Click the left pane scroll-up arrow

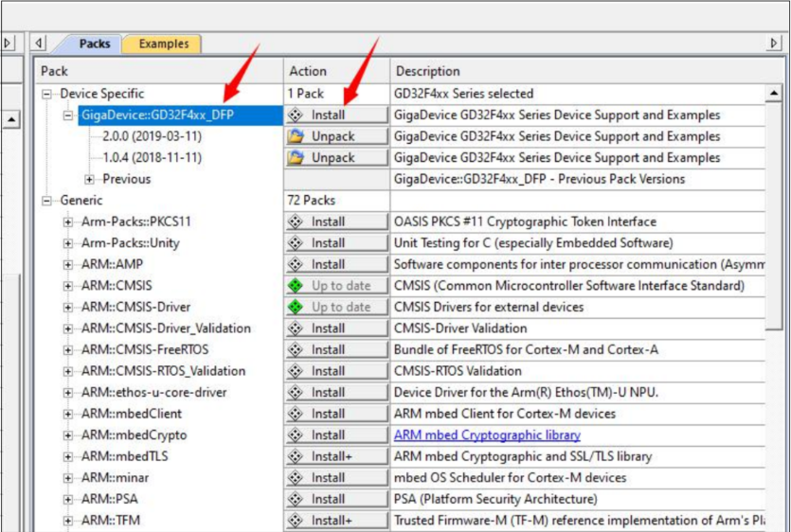(x=11, y=120)
